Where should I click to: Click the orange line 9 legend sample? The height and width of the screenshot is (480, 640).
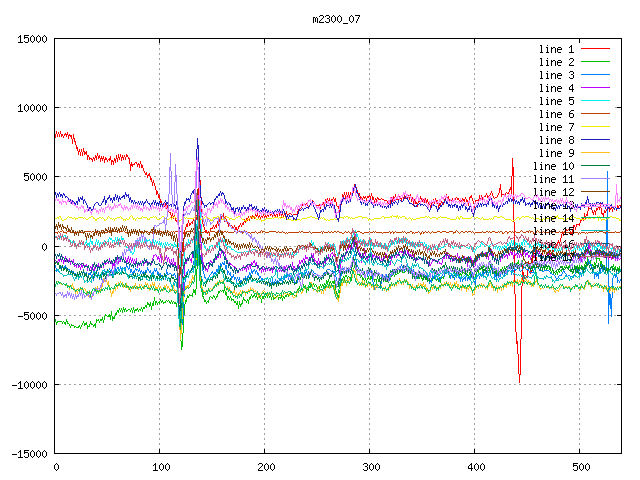tap(594, 153)
